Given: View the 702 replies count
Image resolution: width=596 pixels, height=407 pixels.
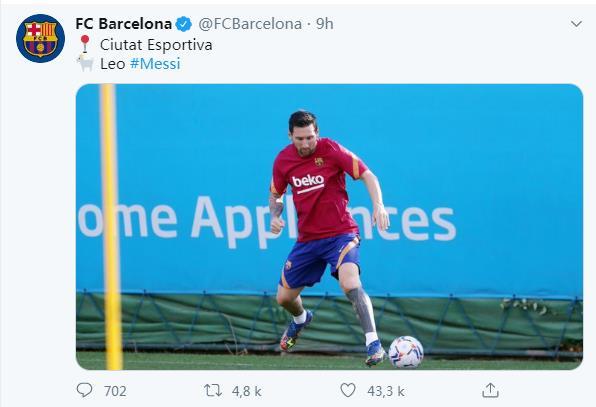Looking at the screenshot, I should pos(115,391).
